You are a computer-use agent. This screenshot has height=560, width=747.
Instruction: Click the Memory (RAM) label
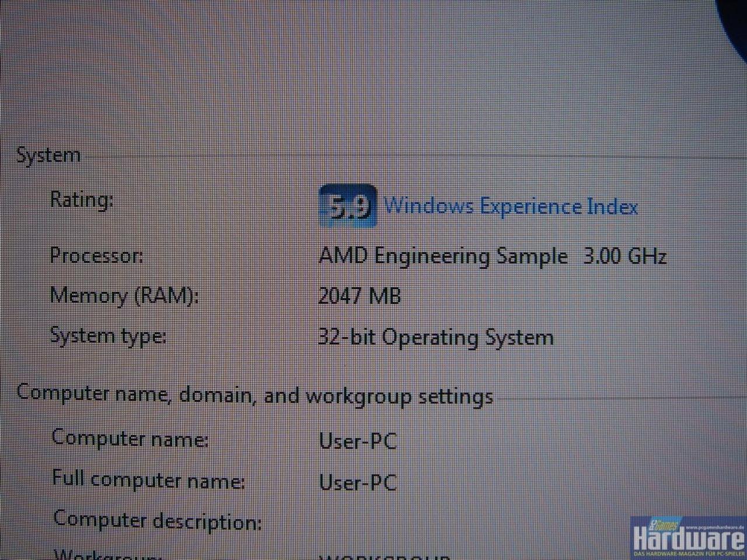(x=124, y=295)
